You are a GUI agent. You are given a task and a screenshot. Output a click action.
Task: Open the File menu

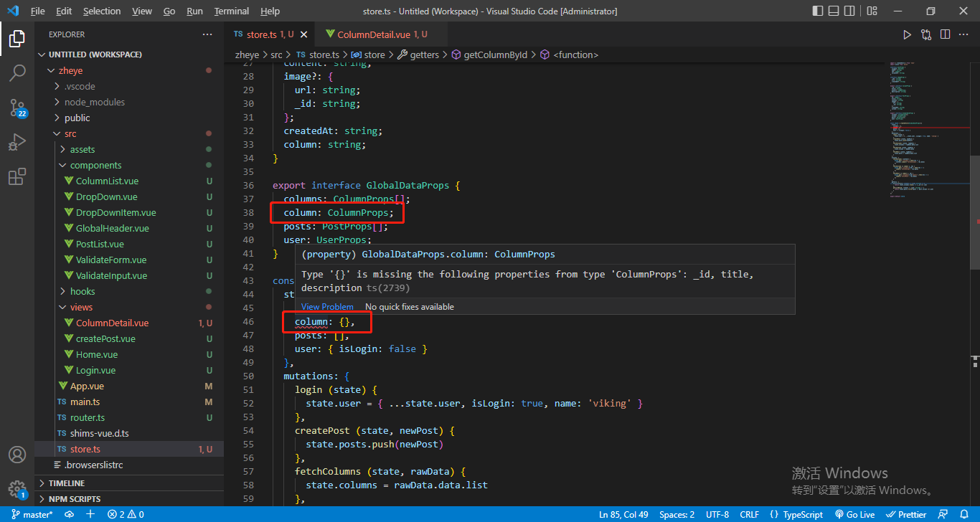click(37, 11)
